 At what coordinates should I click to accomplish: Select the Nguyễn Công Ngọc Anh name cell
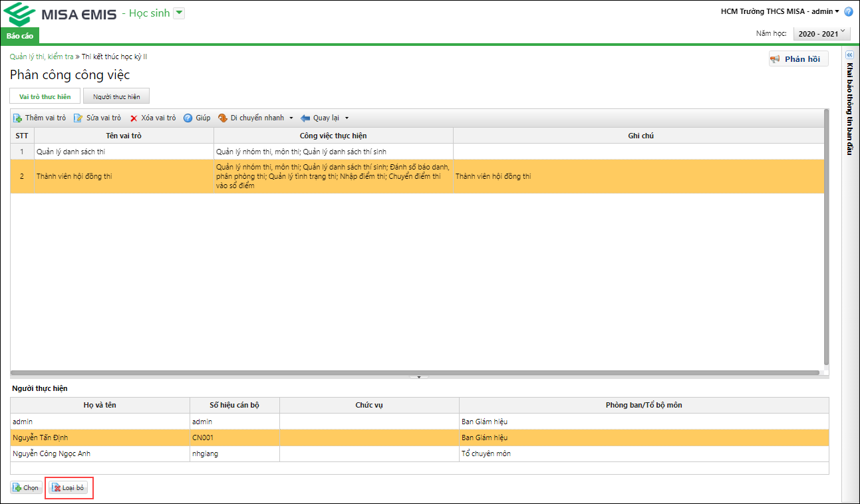(x=100, y=453)
